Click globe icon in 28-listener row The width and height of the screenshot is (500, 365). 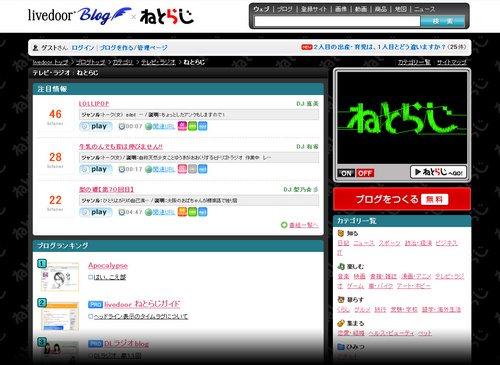(149, 170)
